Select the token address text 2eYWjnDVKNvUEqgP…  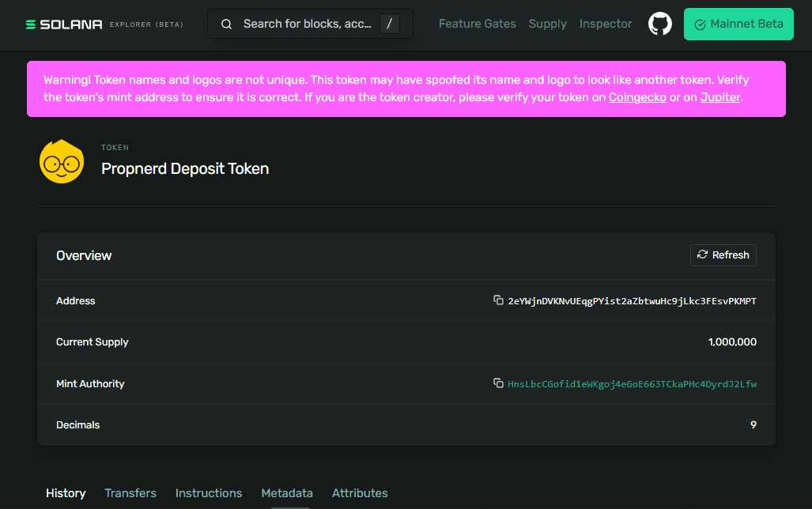pyautogui.click(x=632, y=301)
